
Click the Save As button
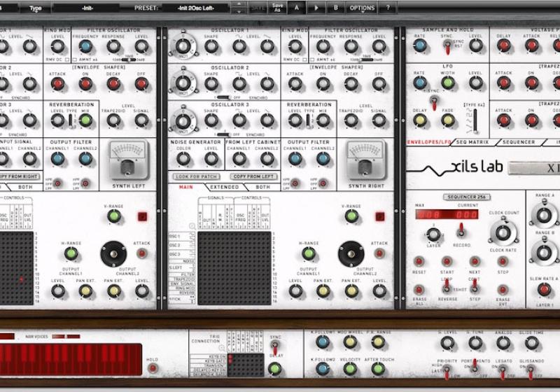tap(277, 8)
